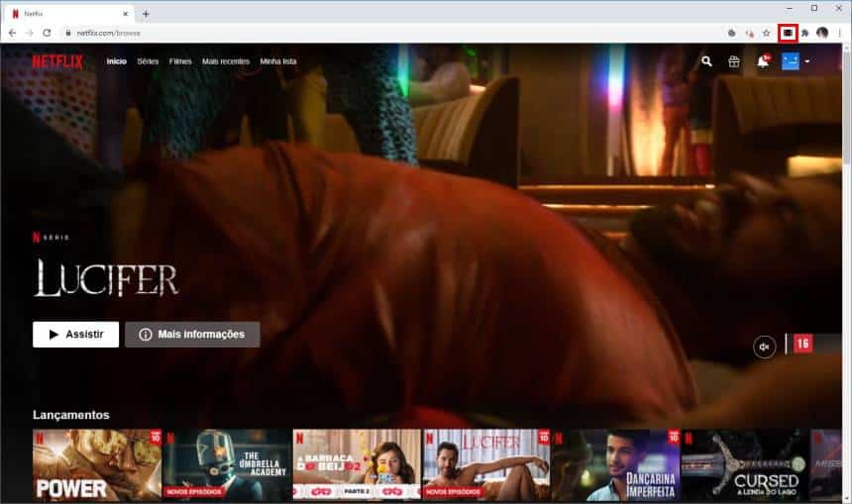Open notifications bell icon
This screenshot has height=504, width=852.
click(x=763, y=61)
